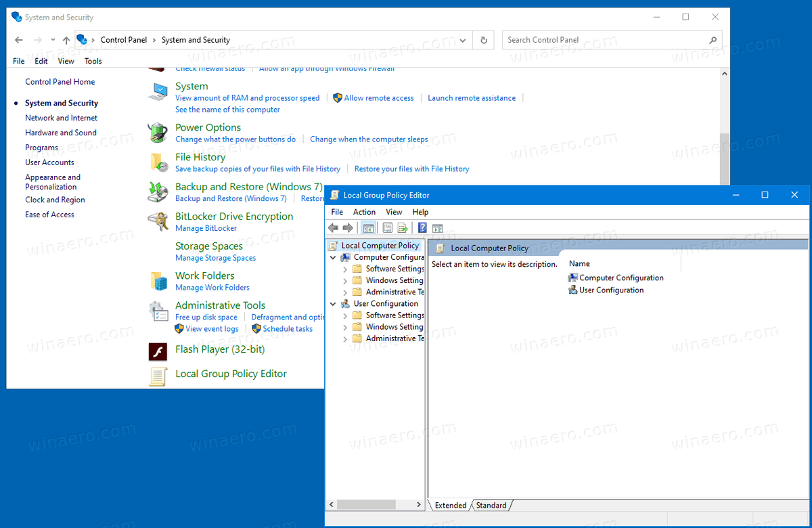The width and height of the screenshot is (812, 528).
Task: Expand Software Settings under User Configuration
Action: tap(345, 315)
